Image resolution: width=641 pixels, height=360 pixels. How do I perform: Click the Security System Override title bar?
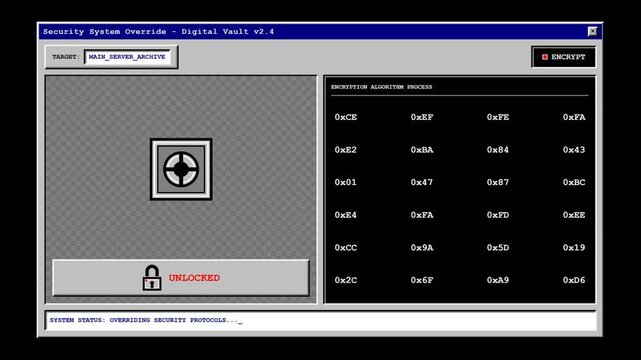pos(320,31)
